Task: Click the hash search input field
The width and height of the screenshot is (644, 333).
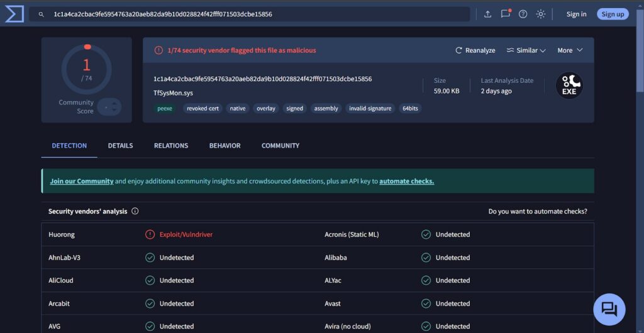Action: click(252, 14)
